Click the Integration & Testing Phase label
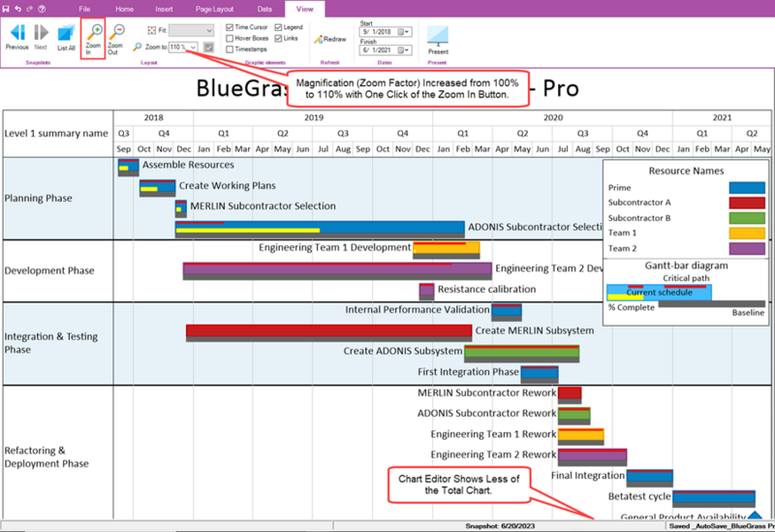 51,343
